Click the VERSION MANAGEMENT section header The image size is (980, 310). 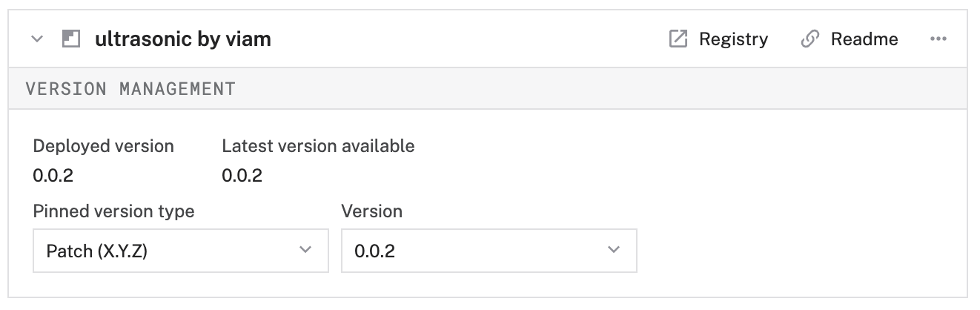[130, 89]
